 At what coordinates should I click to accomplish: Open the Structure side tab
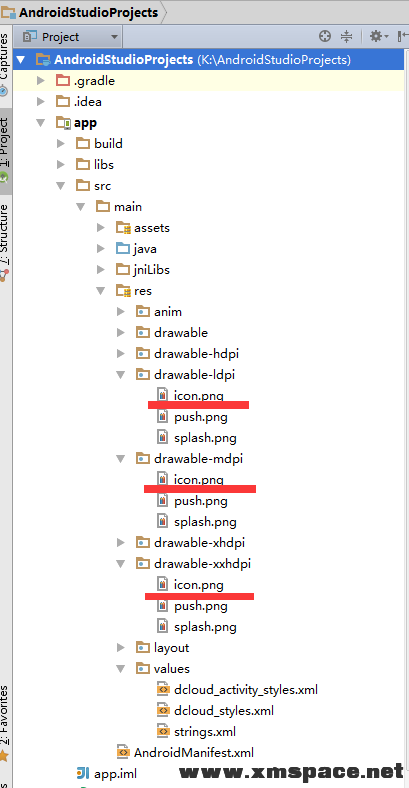6,241
